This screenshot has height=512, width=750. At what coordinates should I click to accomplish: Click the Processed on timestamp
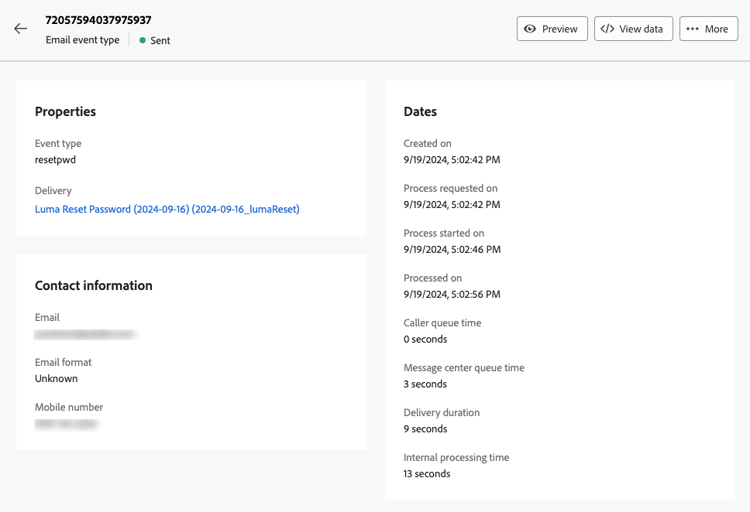[452, 294]
